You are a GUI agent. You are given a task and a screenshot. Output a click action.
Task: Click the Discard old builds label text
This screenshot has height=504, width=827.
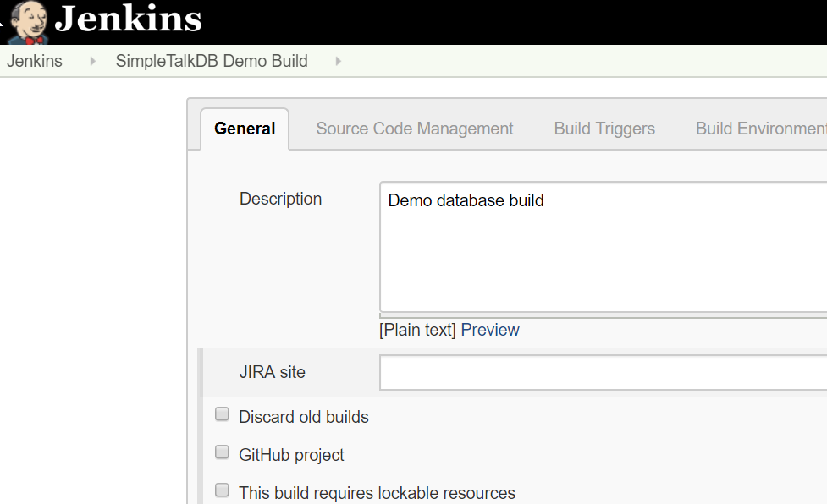point(303,416)
